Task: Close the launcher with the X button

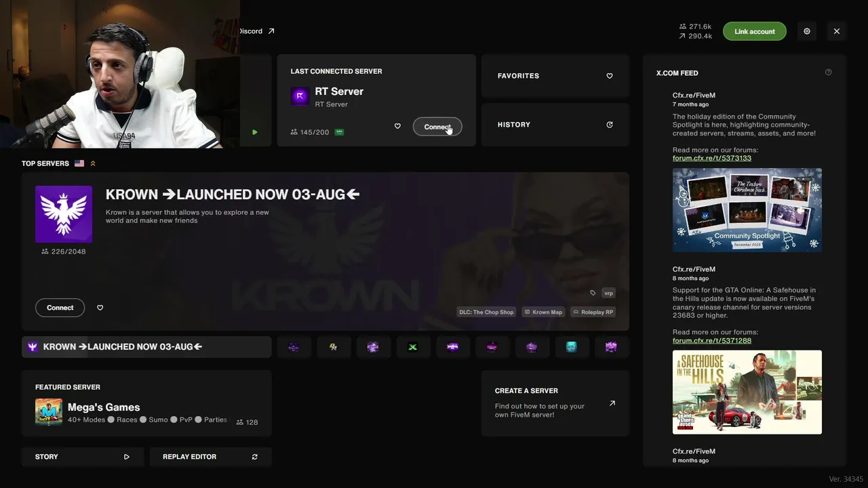Action: click(x=837, y=31)
